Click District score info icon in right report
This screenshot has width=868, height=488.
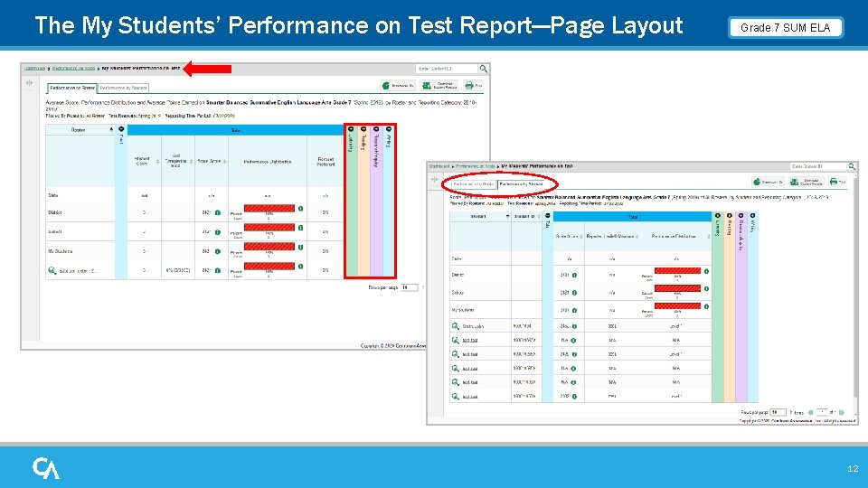(574, 275)
